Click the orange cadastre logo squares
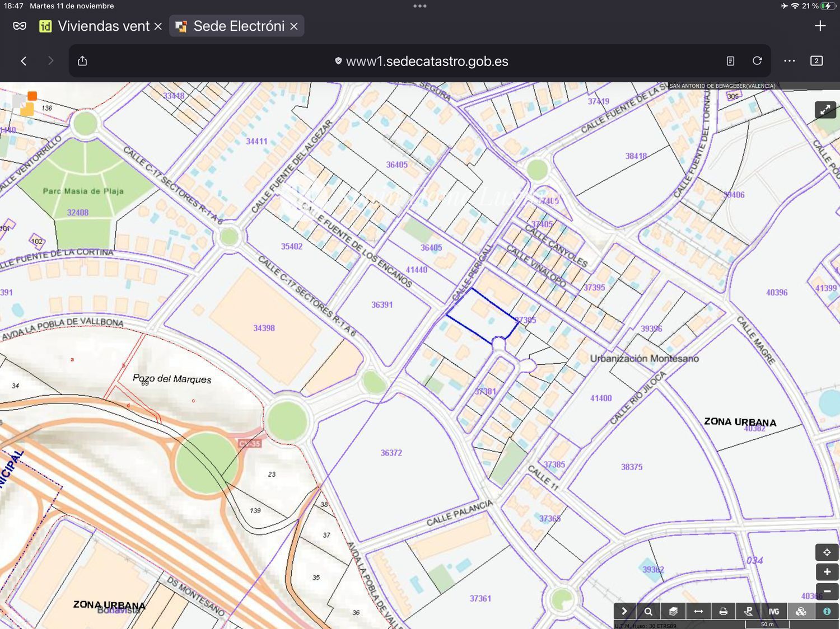 (x=26, y=104)
